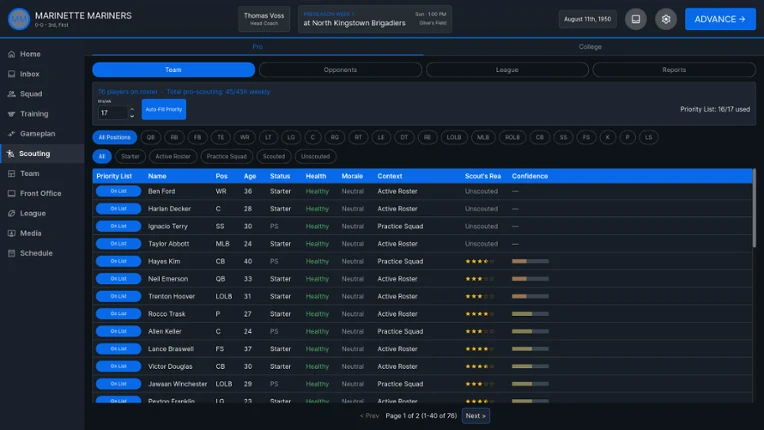Select the Training icon in sidebar
764x430 pixels.
(12, 114)
